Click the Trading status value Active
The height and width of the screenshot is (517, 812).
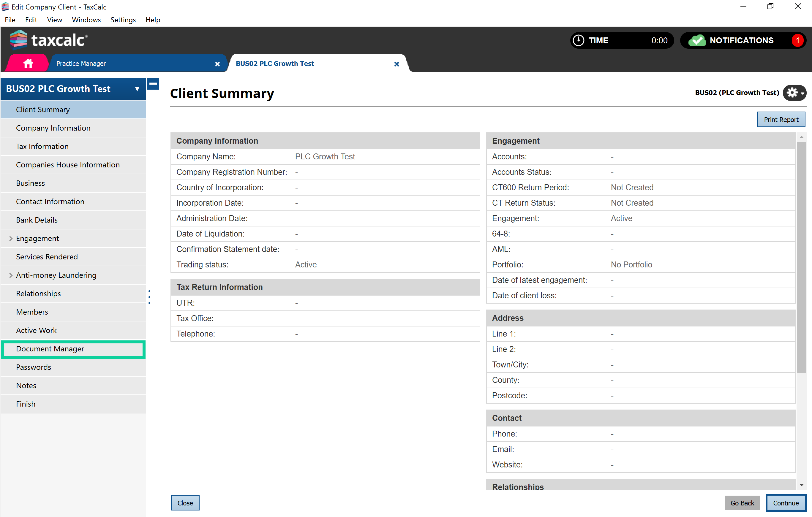point(306,265)
